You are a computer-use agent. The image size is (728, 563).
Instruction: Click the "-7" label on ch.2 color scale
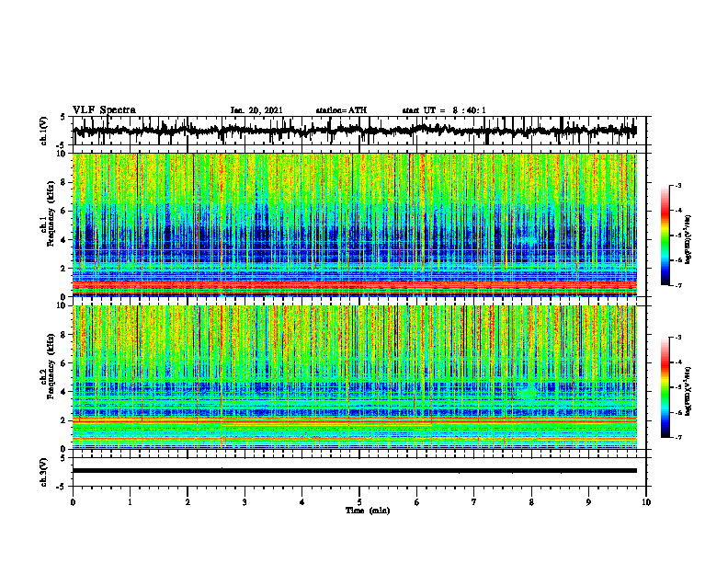click(677, 437)
